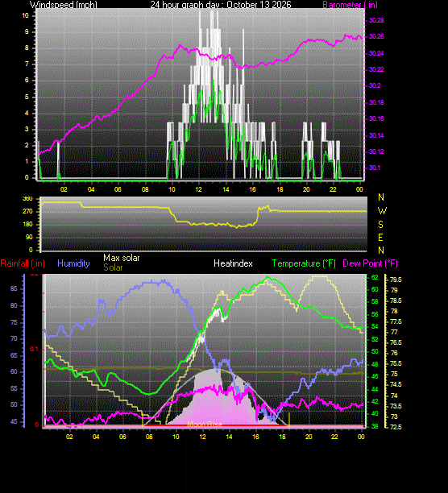This screenshot has width=448, height=493.
Task: Click the 180 degree wind direction tick
Action: click(x=28, y=224)
